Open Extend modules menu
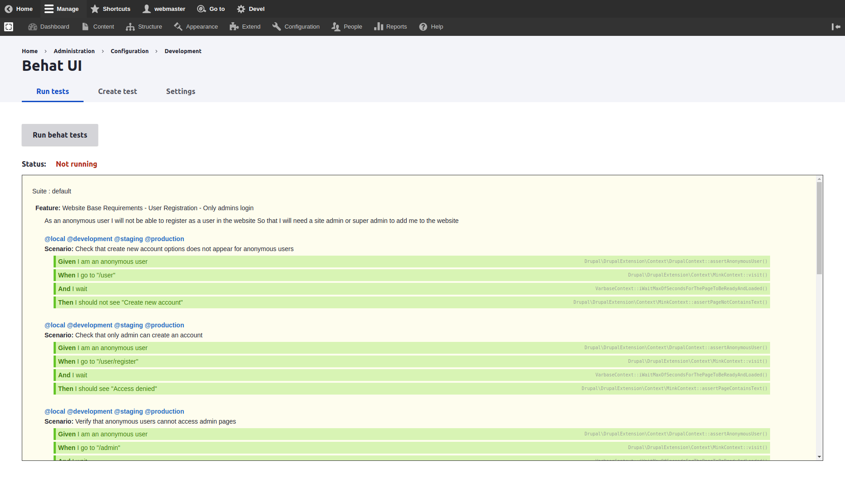845x504 pixels. point(245,27)
